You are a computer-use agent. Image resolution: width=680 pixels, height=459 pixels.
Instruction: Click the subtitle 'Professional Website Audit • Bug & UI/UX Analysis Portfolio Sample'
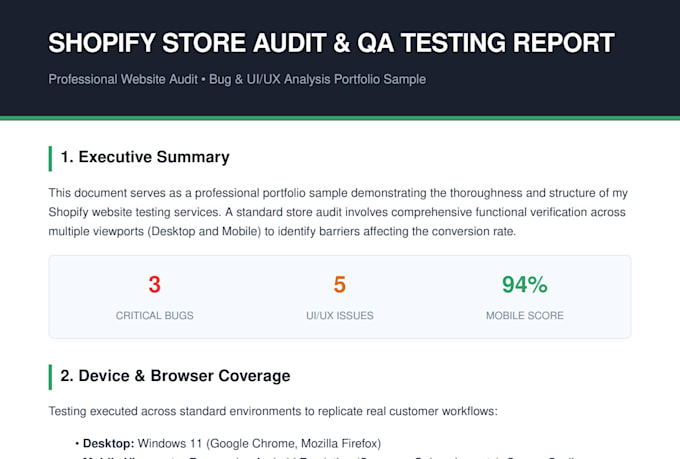coord(237,79)
